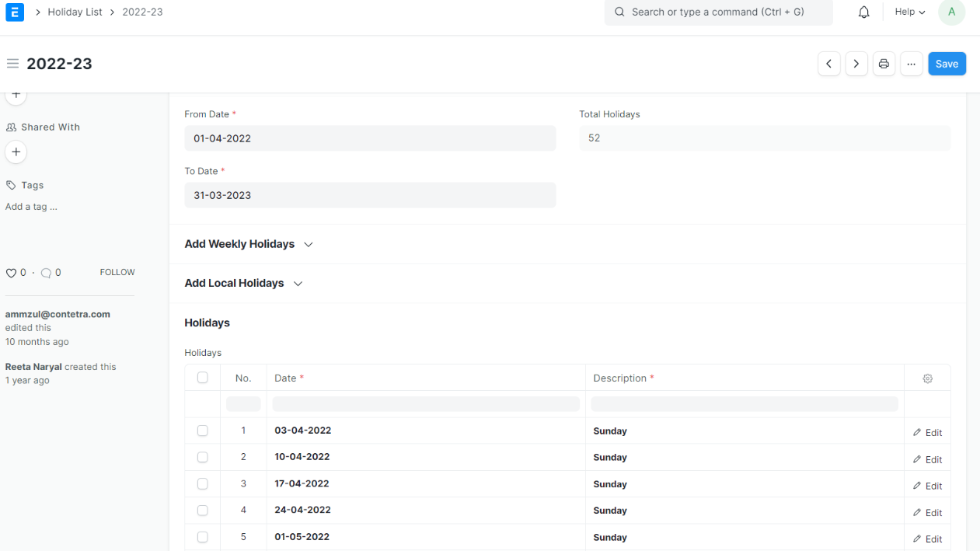Open holidays table settings gear
Viewport: 980px width, 551px height.
pyautogui.click(x=927, y=378)
